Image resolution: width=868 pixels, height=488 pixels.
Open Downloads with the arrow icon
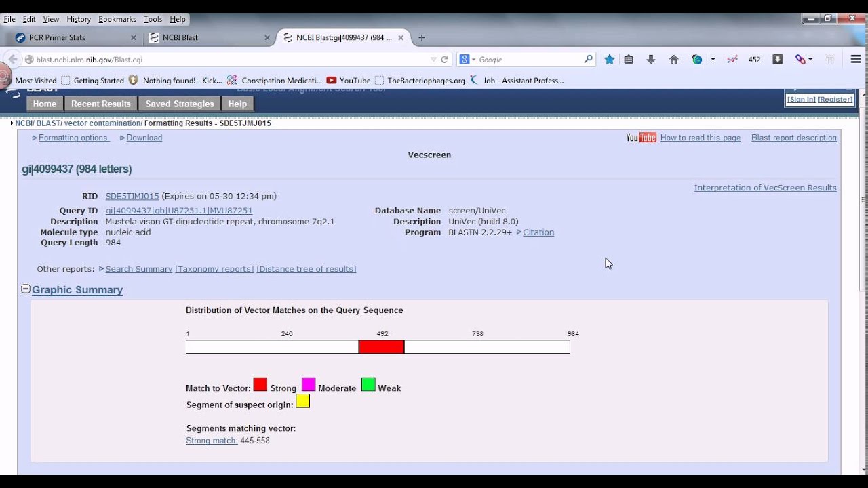pyautogui.click(x=651, y=59)
